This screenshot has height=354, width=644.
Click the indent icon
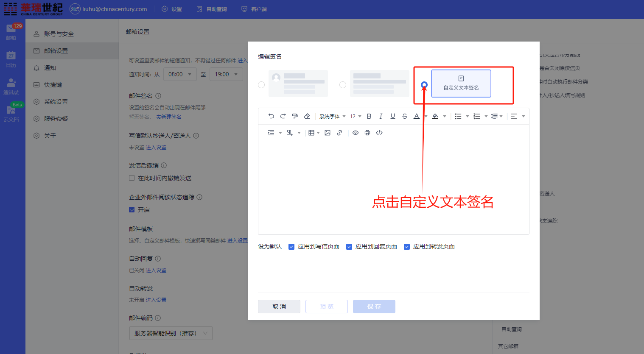[x=271, y=133]
